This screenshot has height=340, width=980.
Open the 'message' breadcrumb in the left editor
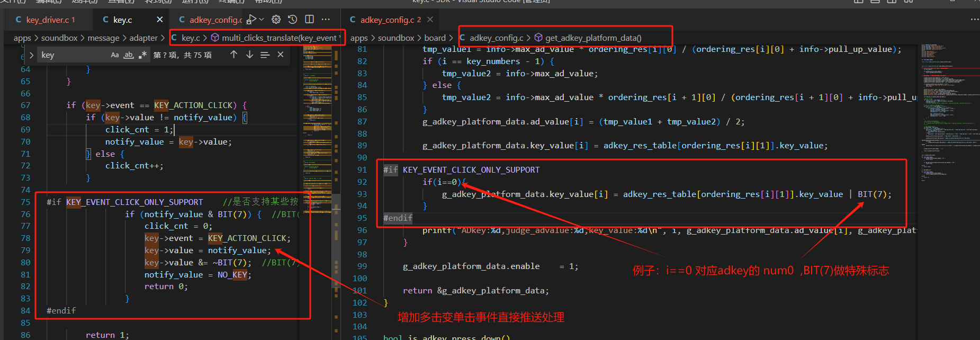coord(103,38)
